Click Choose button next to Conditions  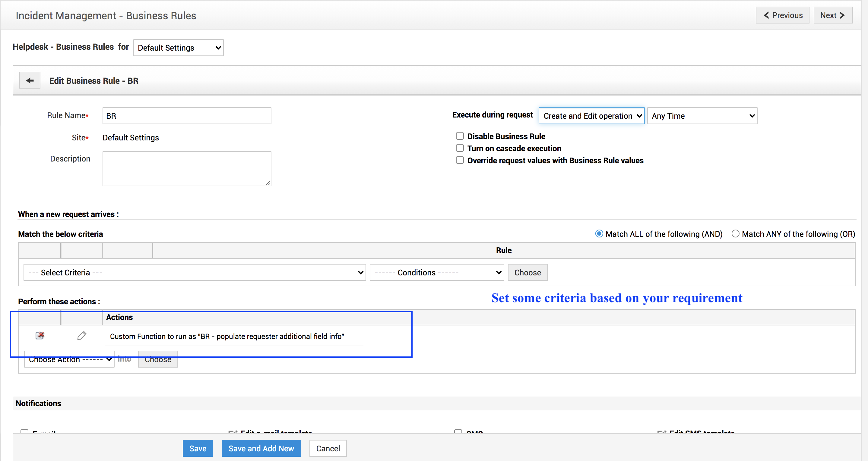point(527,272)
